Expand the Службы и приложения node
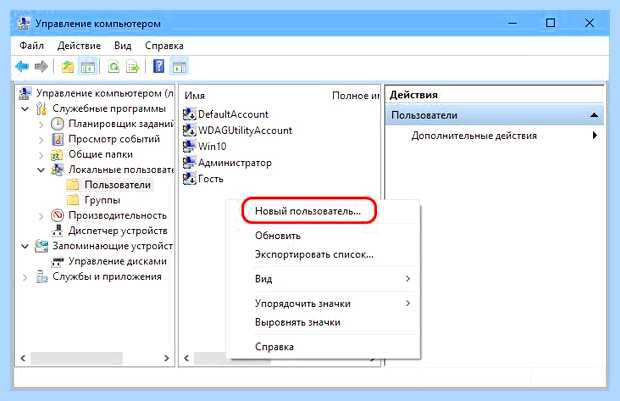The image size is (620, 401). coord(25,277)
